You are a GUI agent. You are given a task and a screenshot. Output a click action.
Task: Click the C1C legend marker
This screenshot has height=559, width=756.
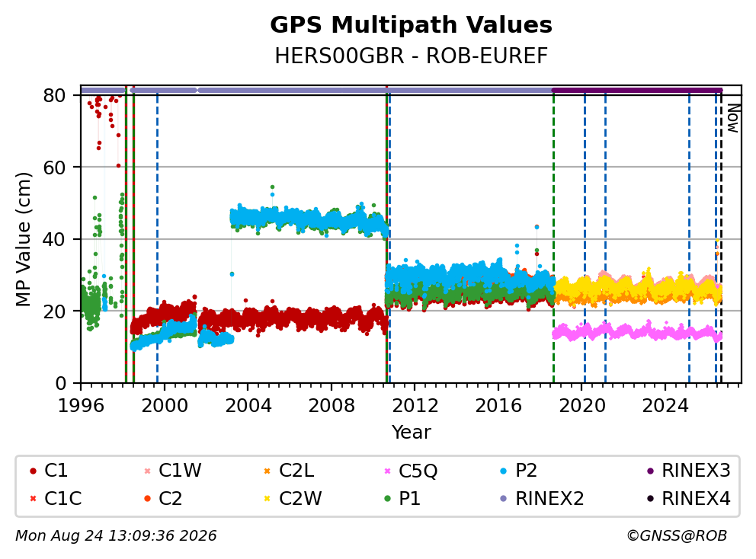[x=33, y=498]
